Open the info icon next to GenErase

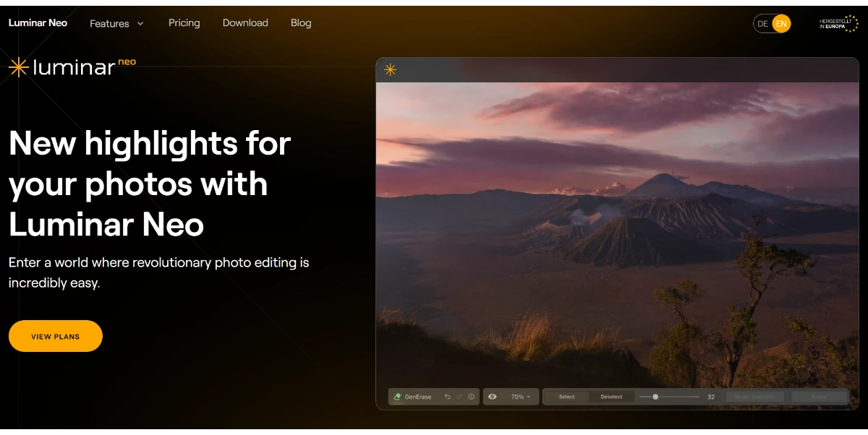471,397
